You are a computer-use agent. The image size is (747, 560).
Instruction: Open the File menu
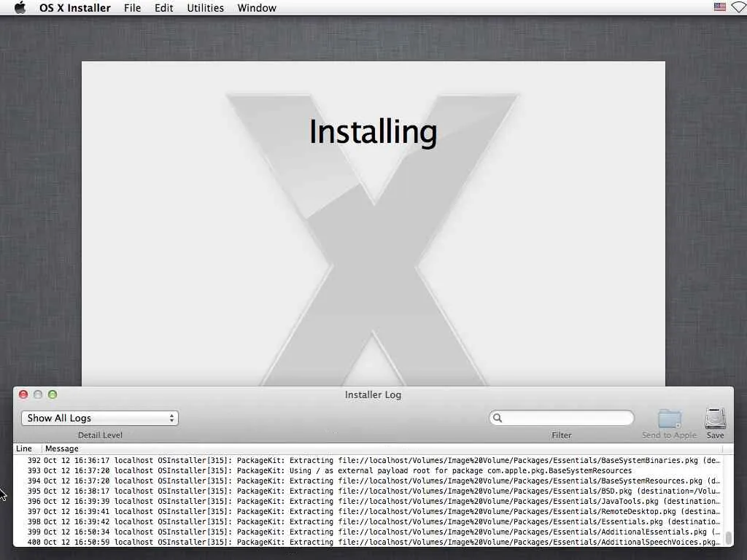tap(132, 7)
